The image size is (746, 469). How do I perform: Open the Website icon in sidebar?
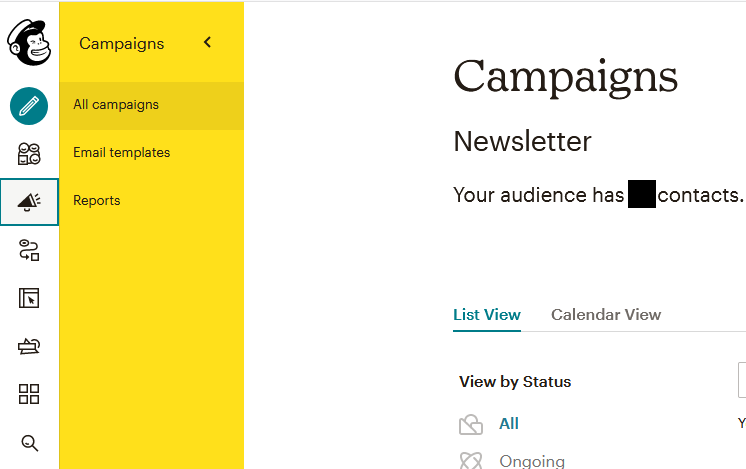[29, 298]
